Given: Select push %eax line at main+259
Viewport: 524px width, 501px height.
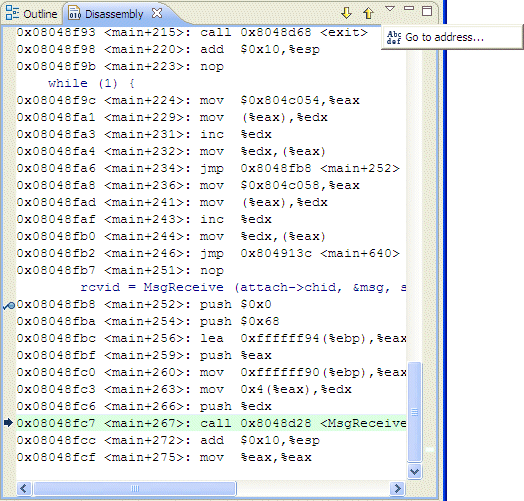Looking at the screenshot, I should (x=144, y=356).
